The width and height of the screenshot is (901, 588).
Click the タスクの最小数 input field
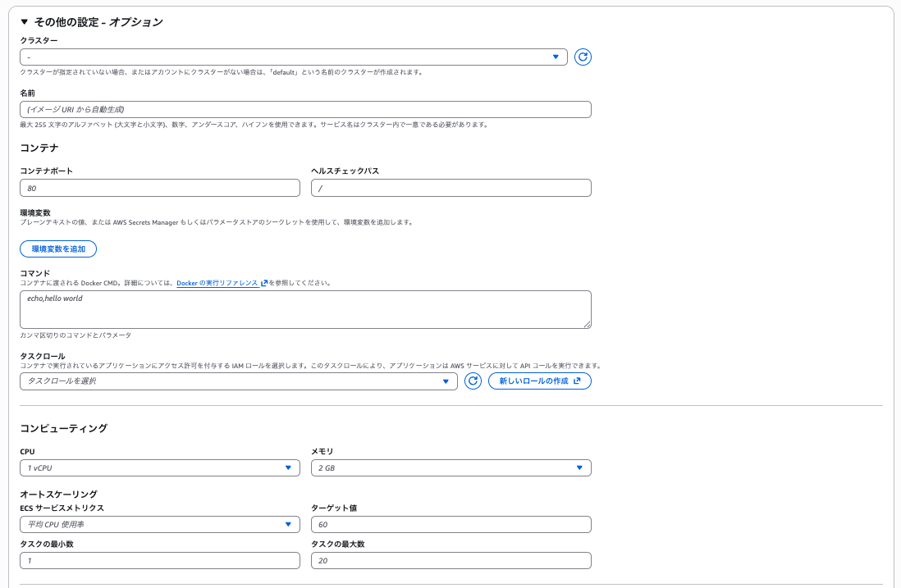160,561
